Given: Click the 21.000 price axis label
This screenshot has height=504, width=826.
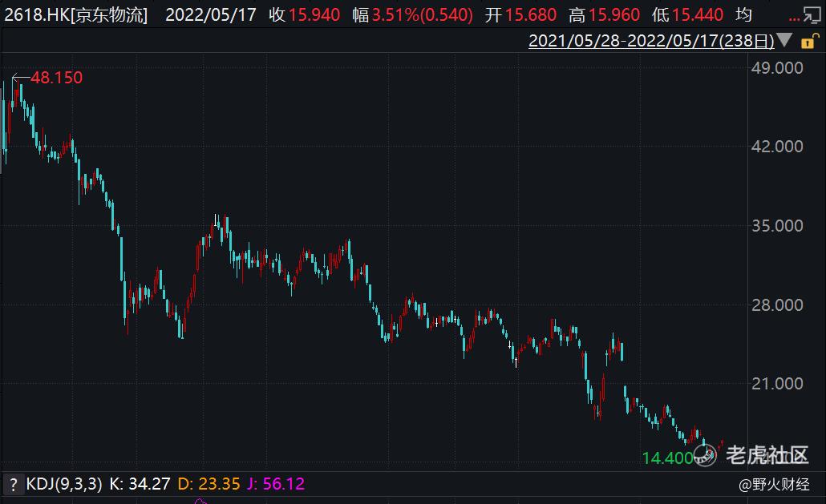Looking at the screenshot, I should [777, 384].
